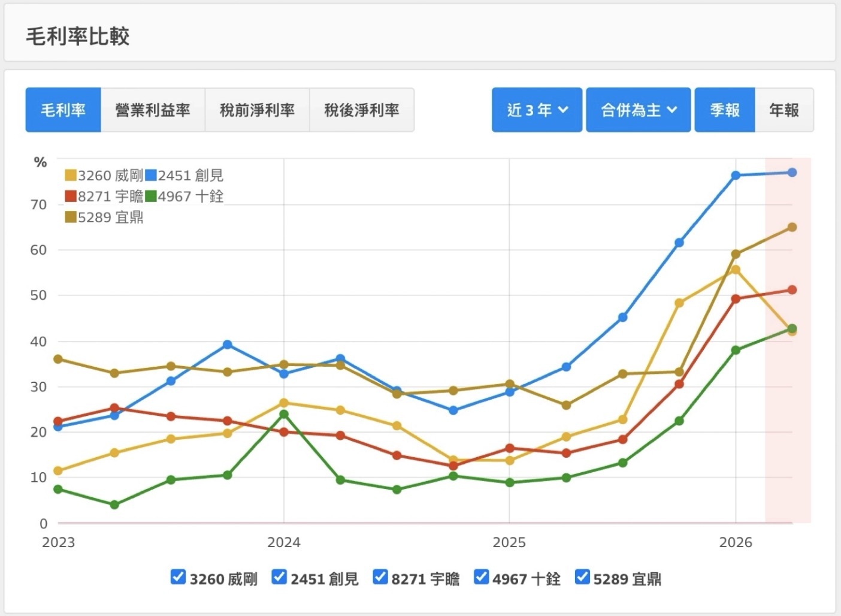The width and height of the screenshot is (841, 616).
Task: Click blue 創見 data point on 2025 gridline
Action: (x=510, y=392)
